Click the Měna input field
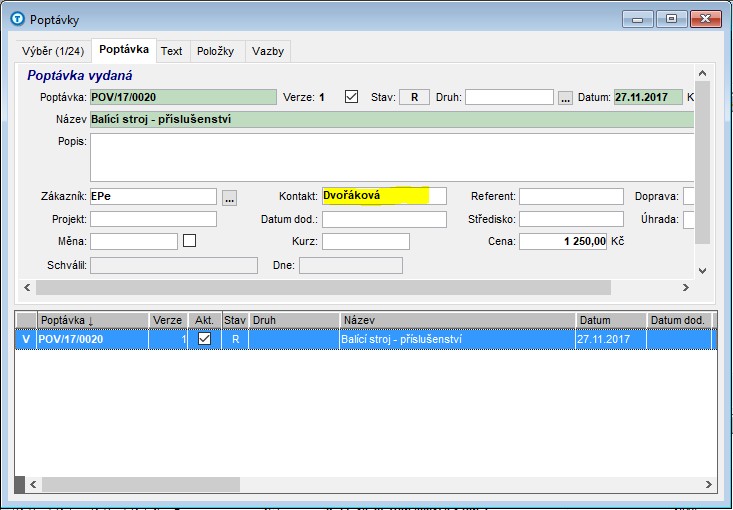 (134, 241)
